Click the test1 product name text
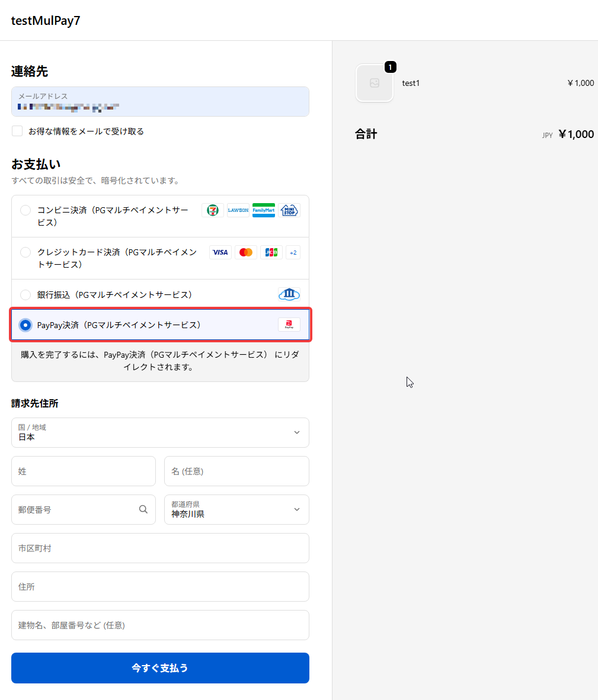Screen dimensions: 598x700 411,83
